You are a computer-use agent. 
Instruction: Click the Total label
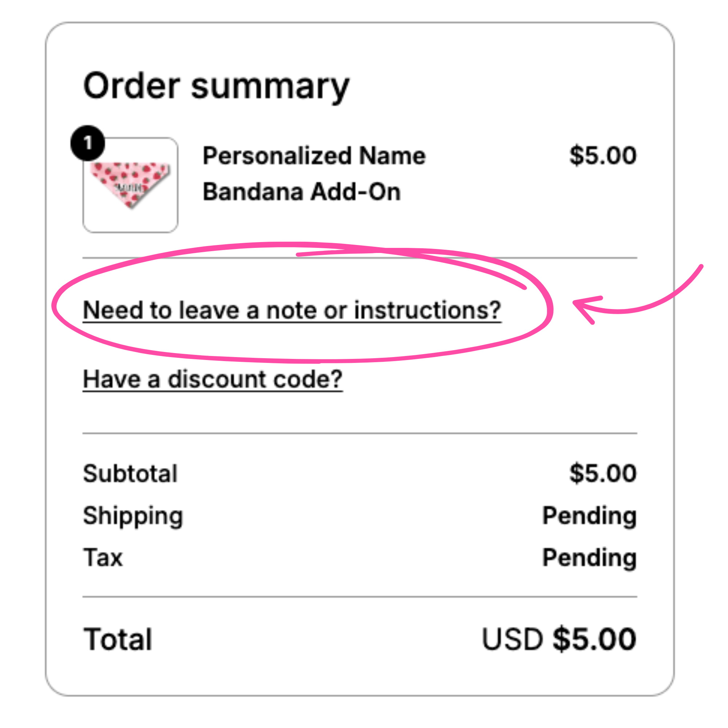[x=118, y=639]
